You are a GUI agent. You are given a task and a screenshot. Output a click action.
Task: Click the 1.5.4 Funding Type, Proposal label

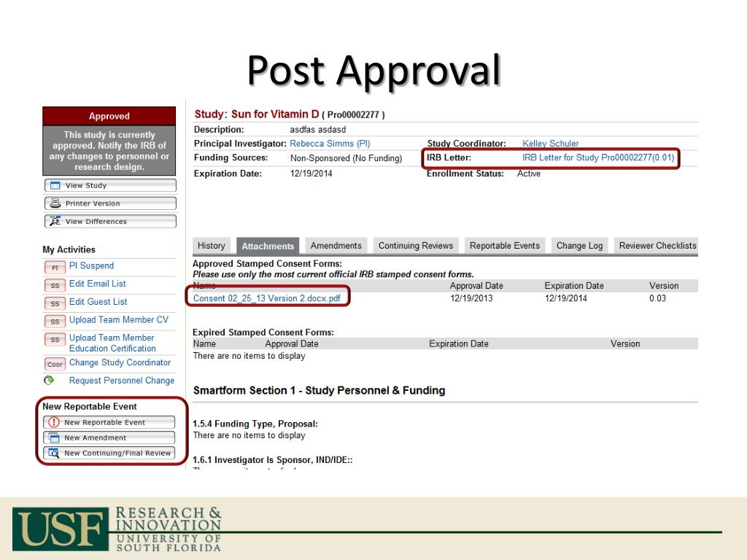[x=255, y=424]
